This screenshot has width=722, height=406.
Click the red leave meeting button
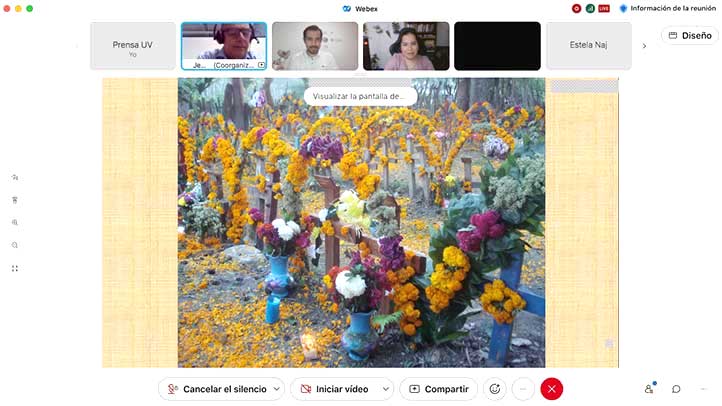click(551, 389)
